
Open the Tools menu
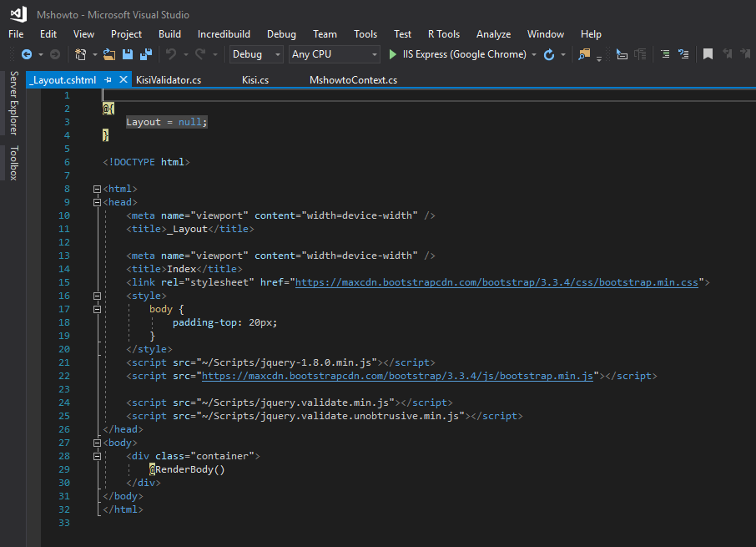coord(365,34)
